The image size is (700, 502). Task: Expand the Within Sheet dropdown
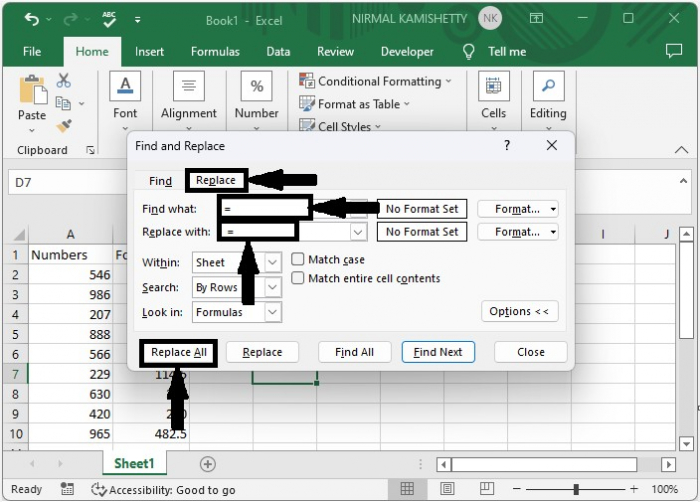coord(273,262)
